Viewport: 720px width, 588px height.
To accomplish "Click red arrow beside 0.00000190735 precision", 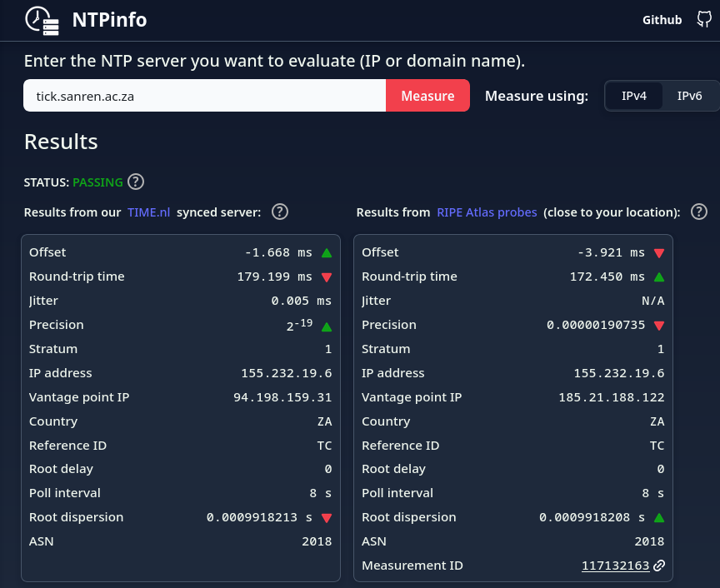I will (659, 326).
